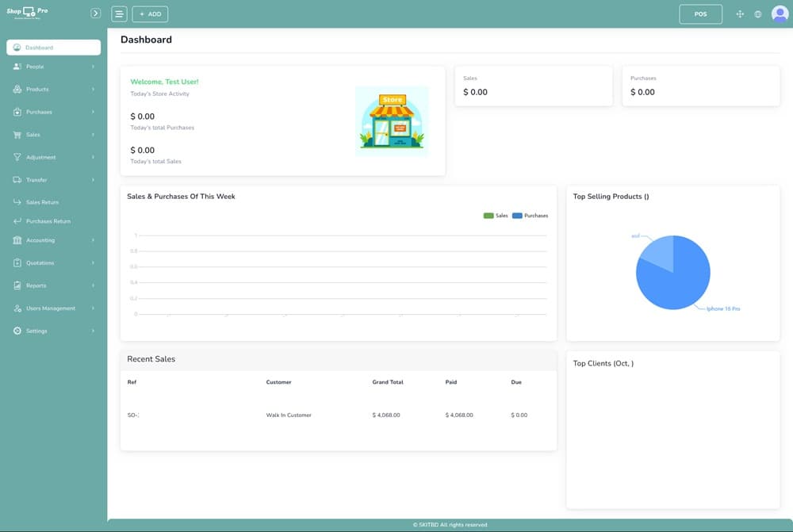
Task: Collapse sidebar with the arrow icon
Action: (96, 13)
